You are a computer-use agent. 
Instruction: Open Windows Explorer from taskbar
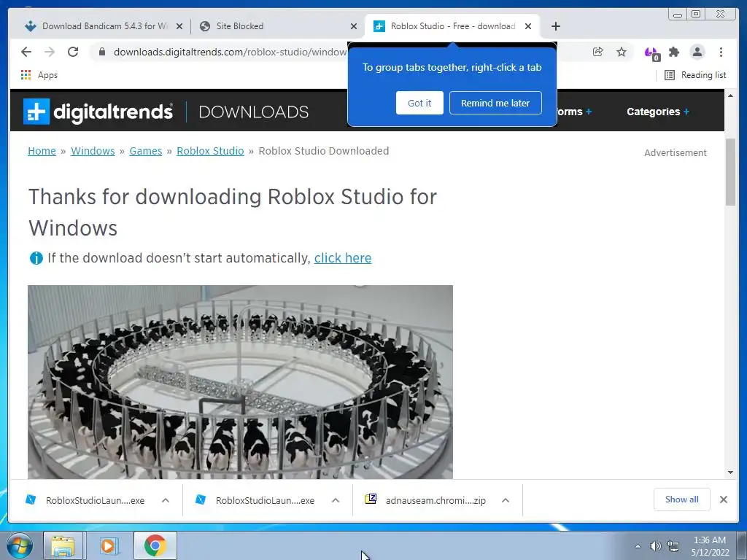point(63,545)
